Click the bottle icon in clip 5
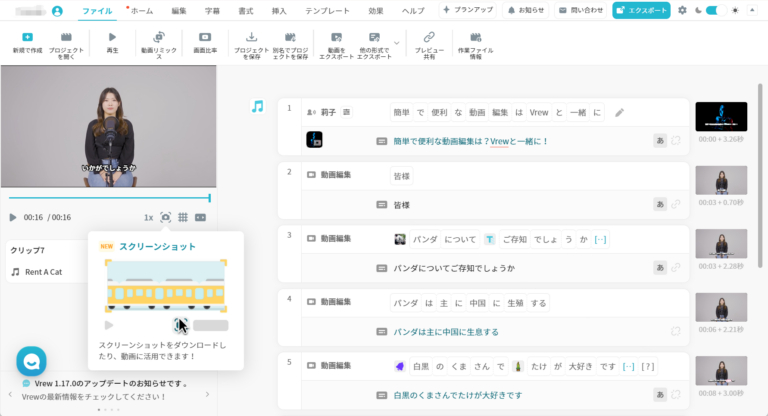The height and width of the screenshot is (416, 768). (518, 366)
